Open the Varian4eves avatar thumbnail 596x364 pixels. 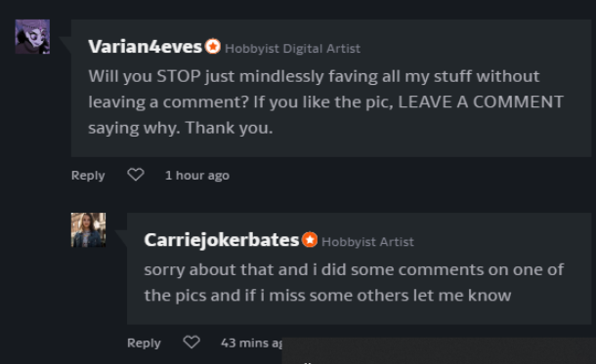[32, 37]
